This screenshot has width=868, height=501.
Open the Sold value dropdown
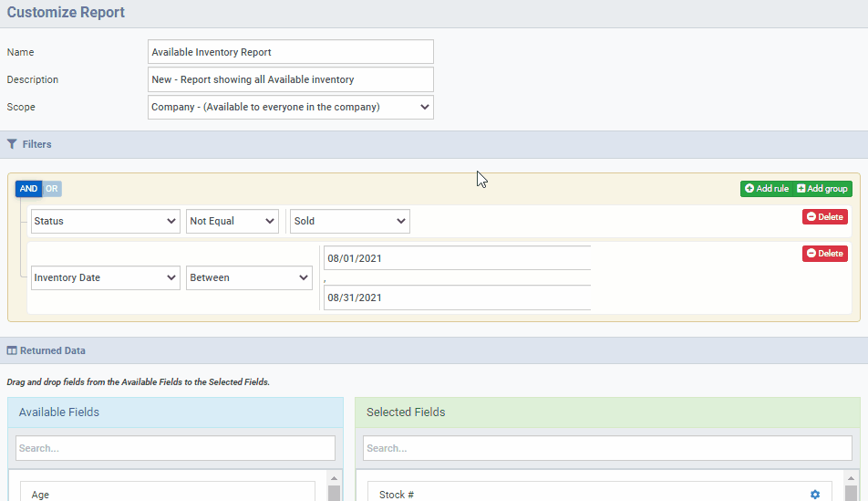point(349,222)
